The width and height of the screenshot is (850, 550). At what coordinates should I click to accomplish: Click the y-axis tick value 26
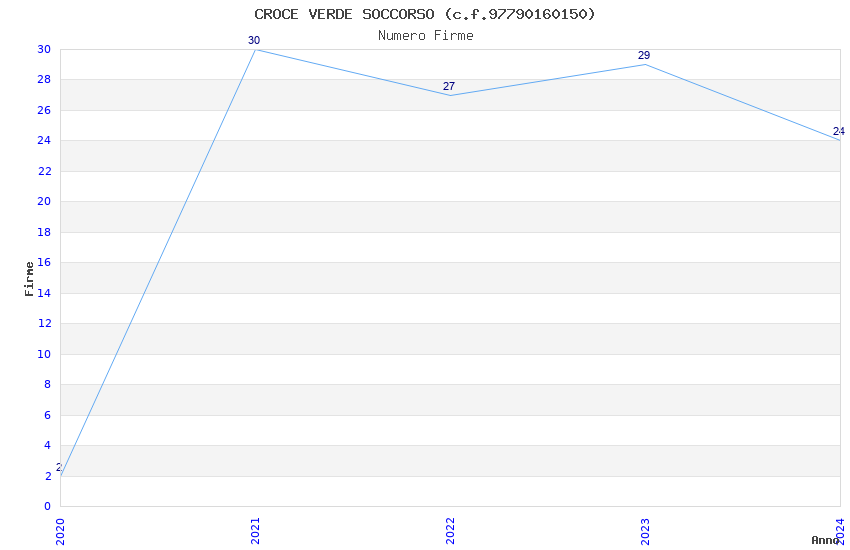[x=44, y=110]
